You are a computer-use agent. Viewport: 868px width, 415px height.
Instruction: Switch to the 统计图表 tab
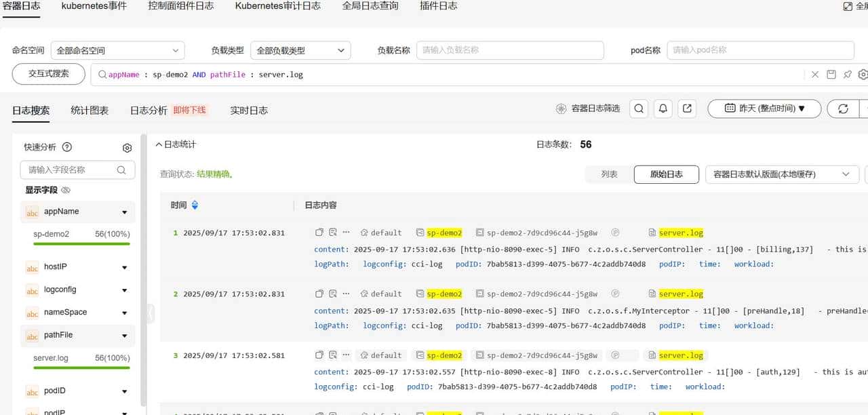tap(89, 110)
